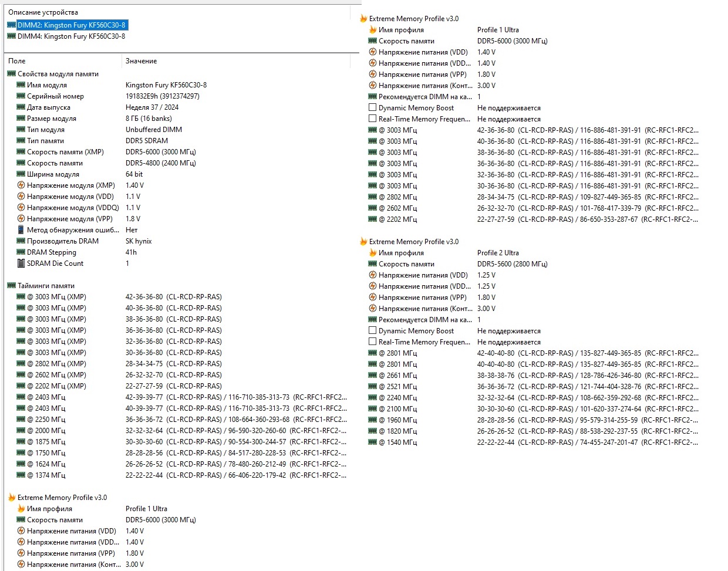This screenshot has height=571, width=728.
Task: Click voltage icon for Напряжение модуля (VDDQ)
Action: pos(21,208)
